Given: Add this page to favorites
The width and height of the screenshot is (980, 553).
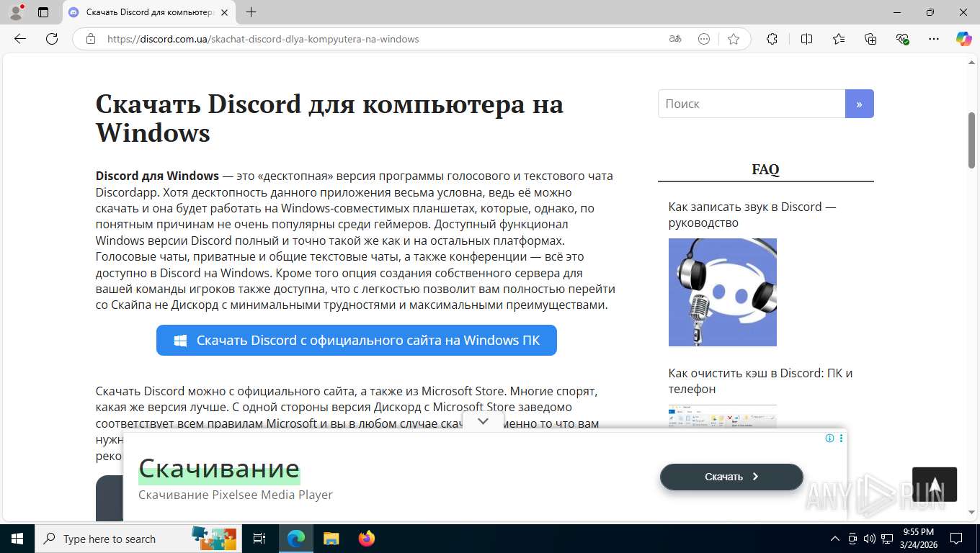Looking at the screenshot, I should [734, 39].
